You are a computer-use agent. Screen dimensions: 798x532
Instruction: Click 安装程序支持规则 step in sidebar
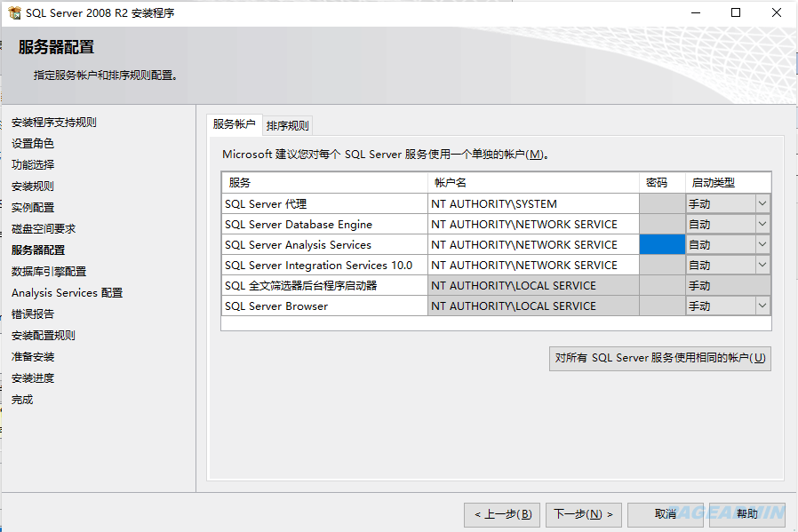[54, 122]
